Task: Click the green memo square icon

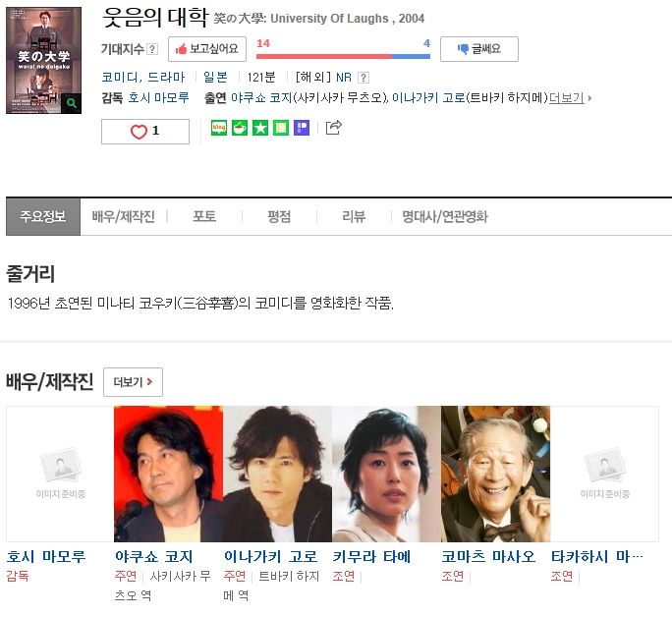Action: point(281,128)
